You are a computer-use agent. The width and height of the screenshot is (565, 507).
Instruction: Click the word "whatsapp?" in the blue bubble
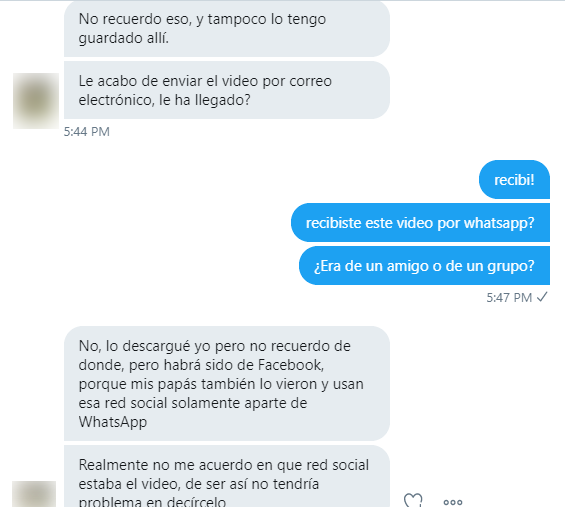pyautogui.click(x=499, y=223)
